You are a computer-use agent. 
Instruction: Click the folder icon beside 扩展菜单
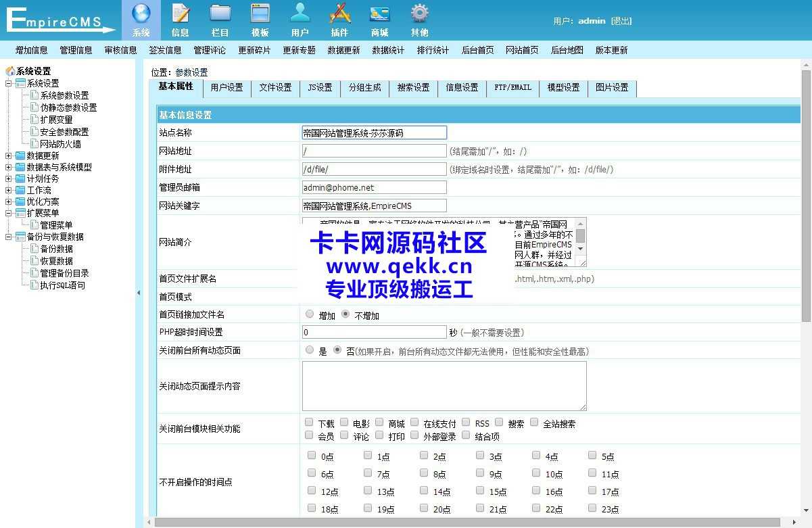(20, 213)
